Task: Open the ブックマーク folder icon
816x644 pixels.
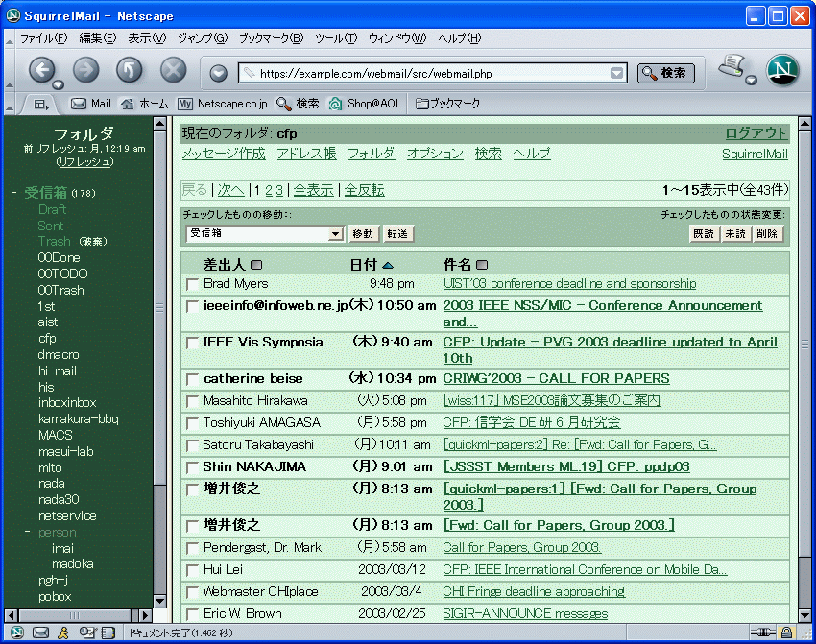Action: [422, 104]
